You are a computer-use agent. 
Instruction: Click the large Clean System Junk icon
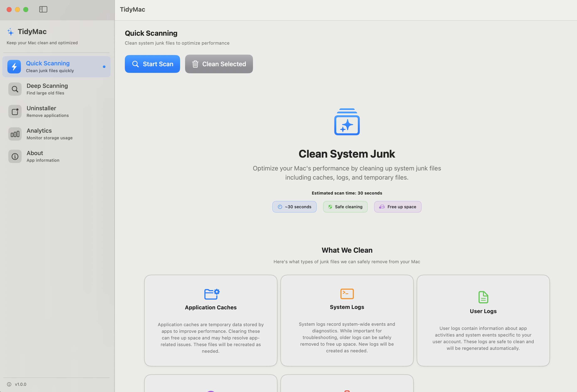tap(347, 122)
